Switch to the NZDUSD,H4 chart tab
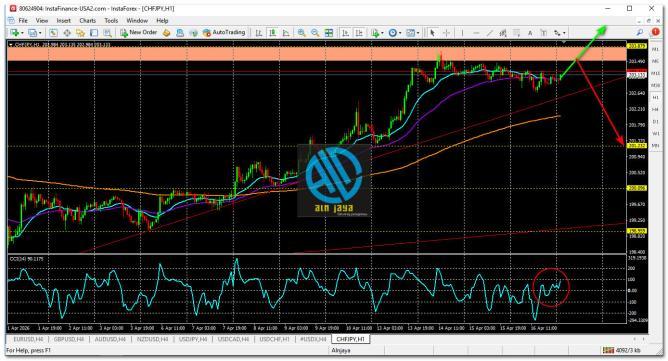 coord(153,339)
